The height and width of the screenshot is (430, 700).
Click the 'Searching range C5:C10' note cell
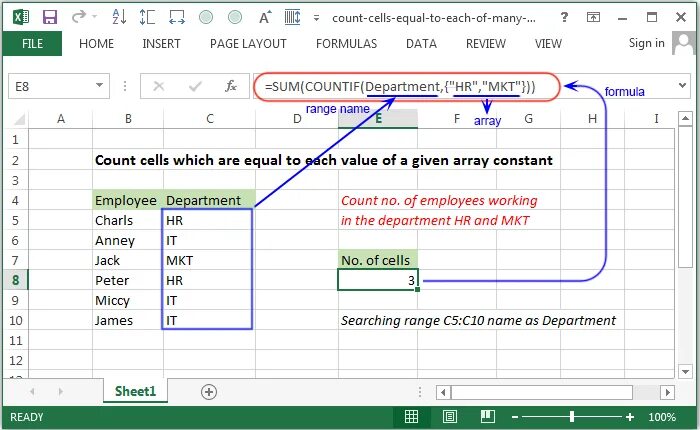(478, 321)
